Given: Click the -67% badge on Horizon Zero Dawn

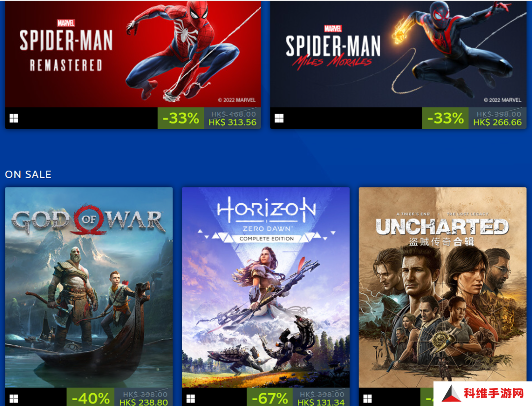Looking at the screenshot, I should tap(270, 397).
